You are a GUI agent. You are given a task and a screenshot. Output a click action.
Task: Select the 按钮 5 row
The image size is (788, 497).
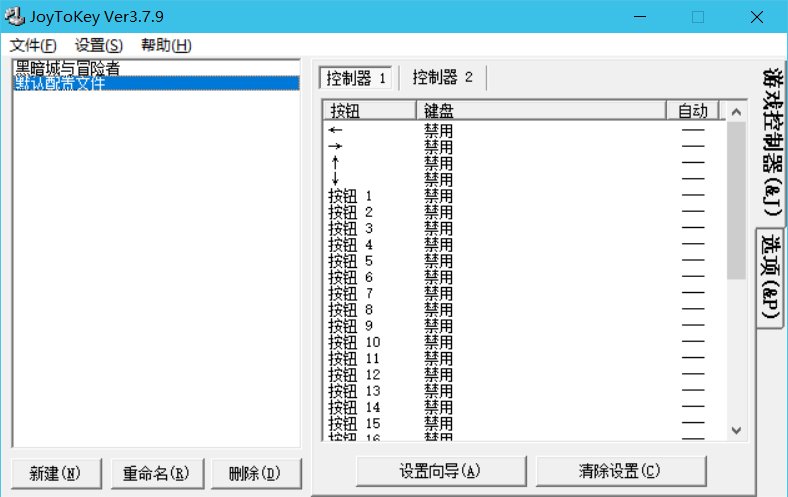click(x=524, y=260)
